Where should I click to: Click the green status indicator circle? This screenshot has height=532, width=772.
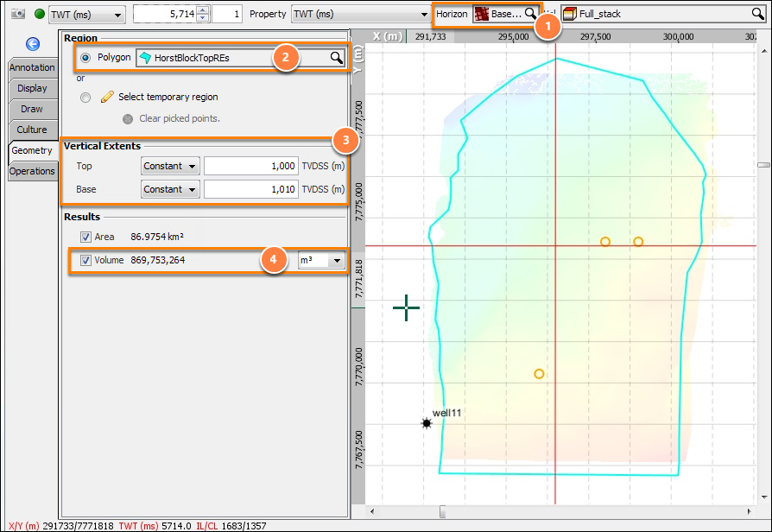click(x=40, y=14)
